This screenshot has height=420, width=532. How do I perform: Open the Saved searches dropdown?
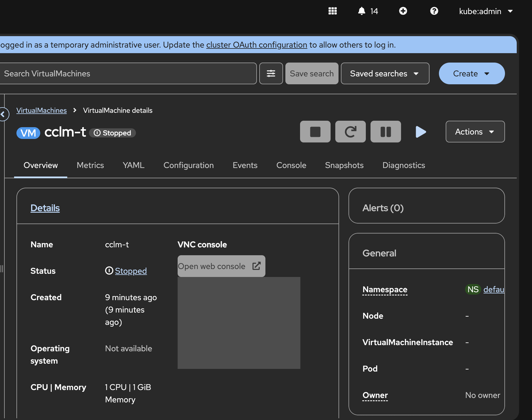pyautogui.click(x=385, y=73)
